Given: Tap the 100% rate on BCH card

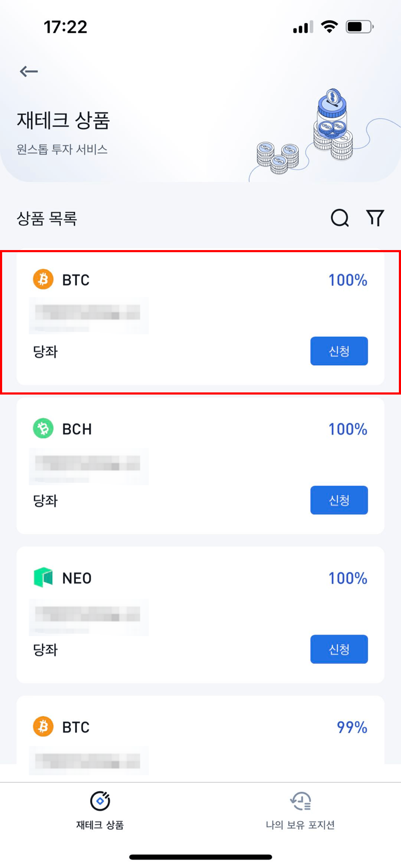Looking at the screenshot, I should (x=348, y=429).
